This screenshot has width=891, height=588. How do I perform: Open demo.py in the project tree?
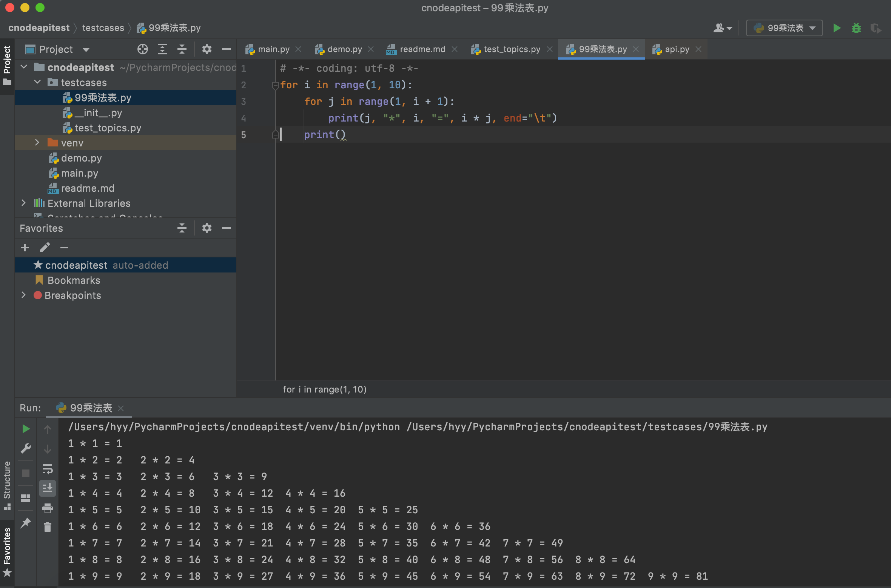coord(81,158)
